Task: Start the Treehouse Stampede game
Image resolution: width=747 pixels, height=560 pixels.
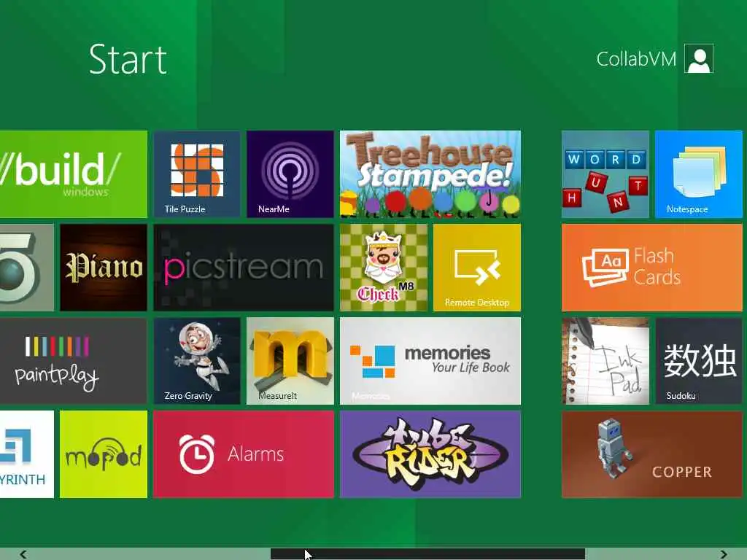Action: coord(430,174)
